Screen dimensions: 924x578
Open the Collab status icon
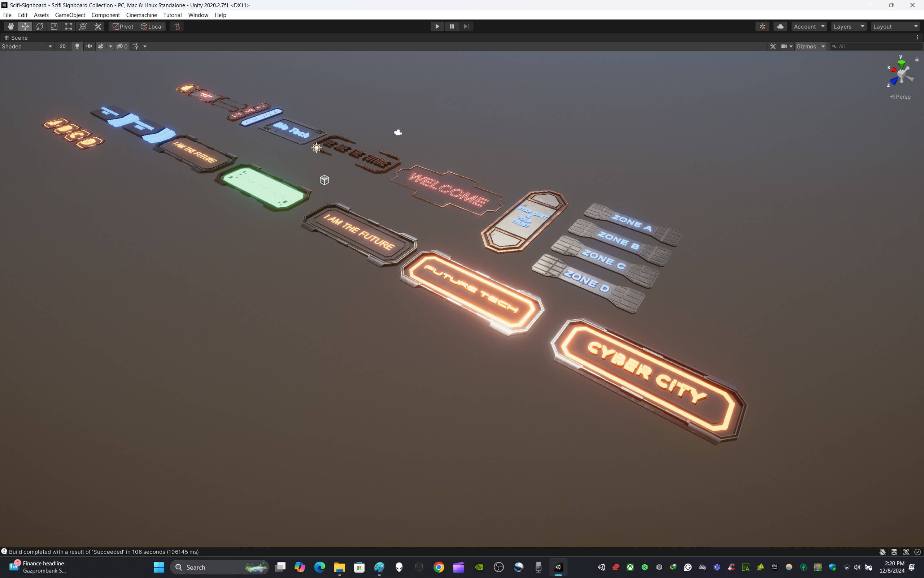pyautogui.click(x=763, y=26)
